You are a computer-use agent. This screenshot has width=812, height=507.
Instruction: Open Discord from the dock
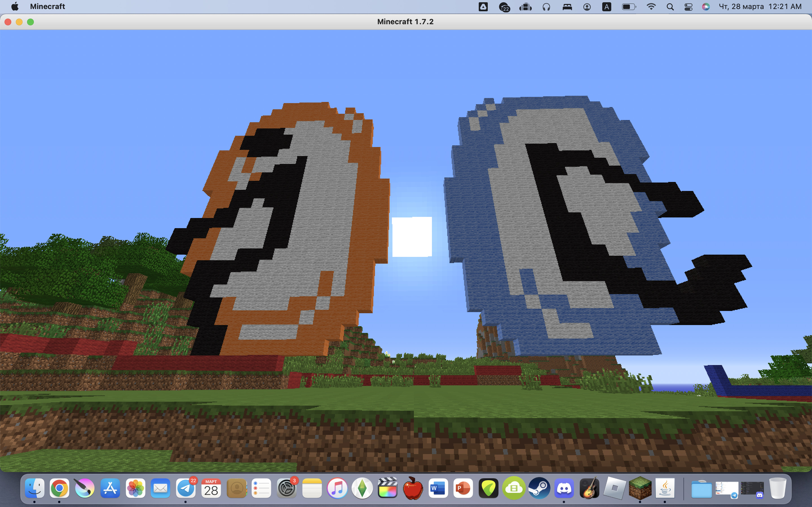click(x=564, y=488)
